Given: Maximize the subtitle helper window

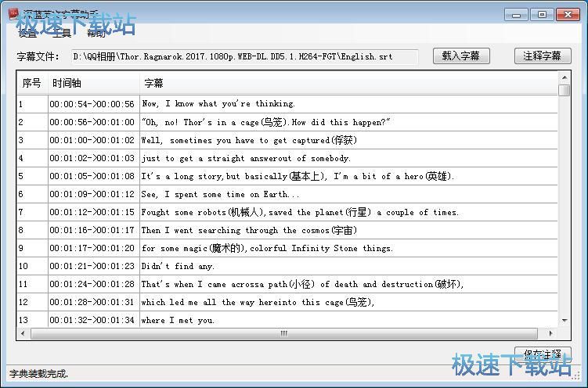Looking at the screenshot, I should coord(542,15).
